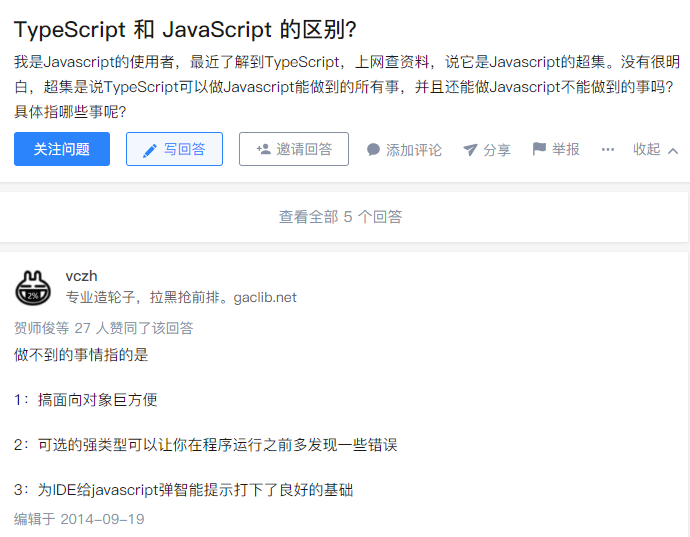Click 写回答 text to write an answer
Viewport: 690px width, 537px height.
pos(185,149)
